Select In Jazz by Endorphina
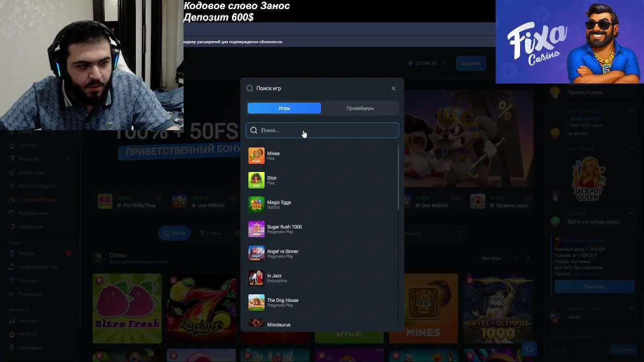 pyautogui.click(x=322, y=278)
